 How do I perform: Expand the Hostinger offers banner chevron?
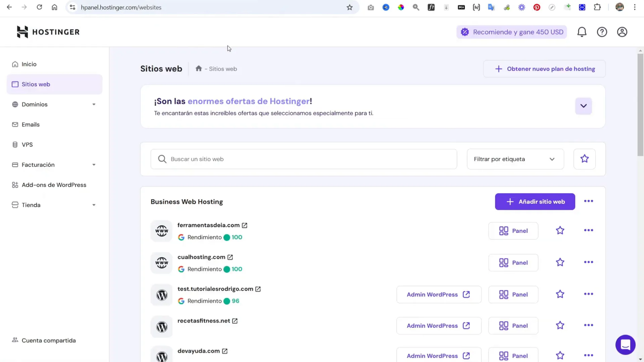(x=583, y=106)
